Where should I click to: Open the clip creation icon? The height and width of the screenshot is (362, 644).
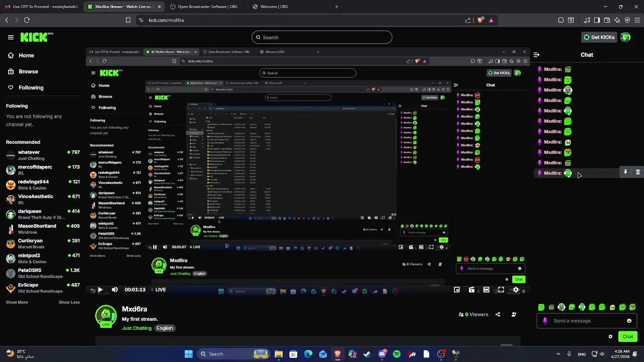point(471,290)
